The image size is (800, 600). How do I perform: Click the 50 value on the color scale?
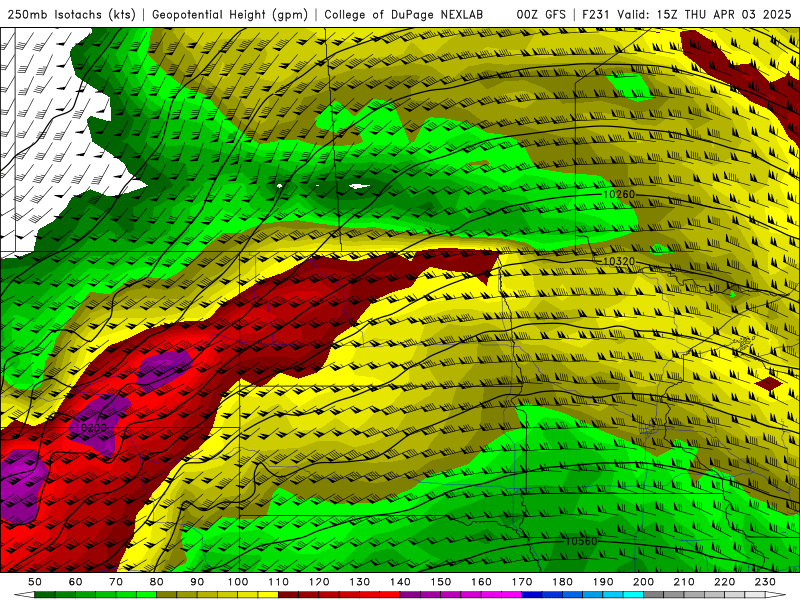coord(35,582)
